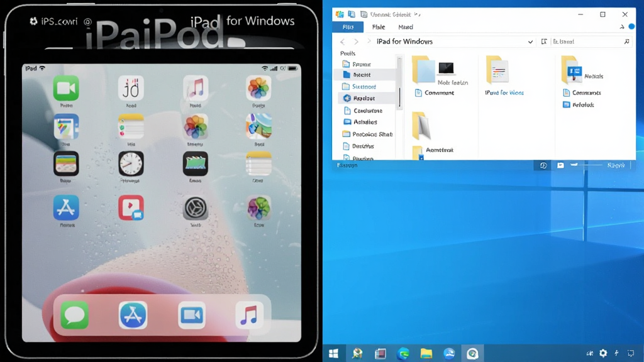Screen dimensions: 644x362
Task: Click the gear icon in the system tray
Action: (x=603, y=353)
